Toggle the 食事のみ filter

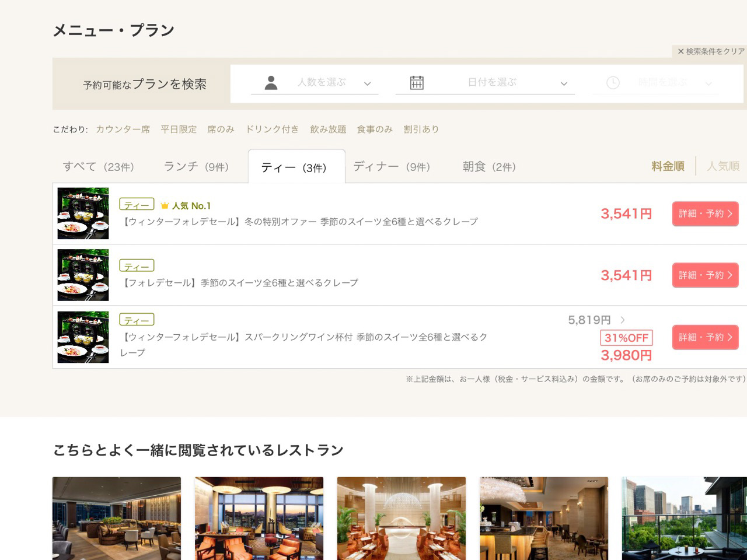375,129
